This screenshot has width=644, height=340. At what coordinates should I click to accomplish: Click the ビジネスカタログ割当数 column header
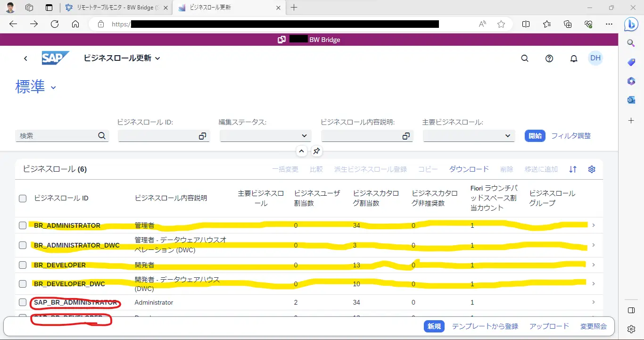click(376, 199)
